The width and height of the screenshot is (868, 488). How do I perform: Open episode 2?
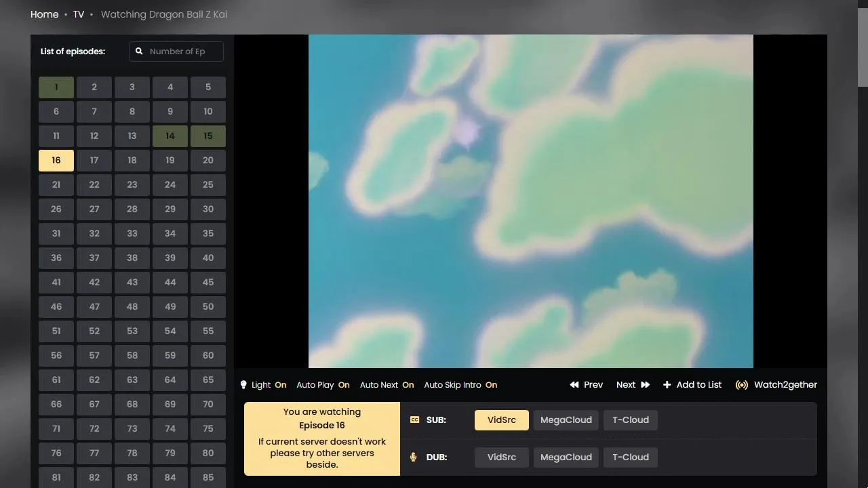coord(94,87)
